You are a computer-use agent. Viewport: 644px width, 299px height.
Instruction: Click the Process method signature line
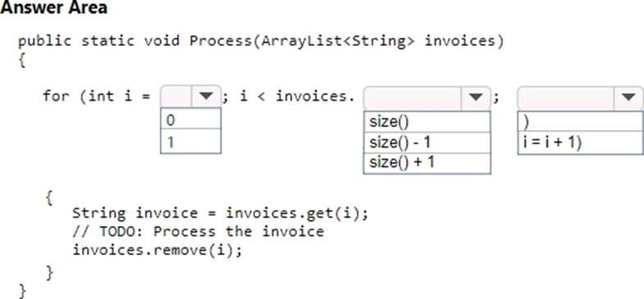click(x=261, y=41)
